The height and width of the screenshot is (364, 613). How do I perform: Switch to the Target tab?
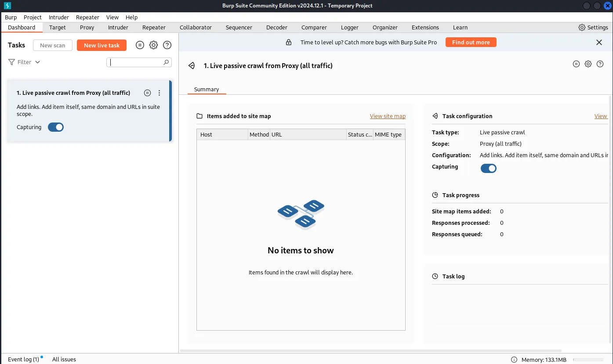[x=58, y=27]
